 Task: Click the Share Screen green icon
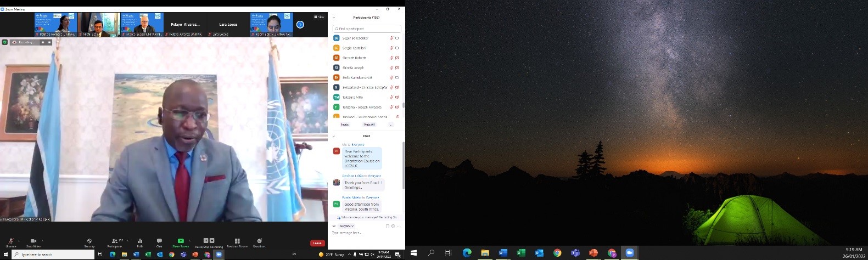[x=181, y=242]
